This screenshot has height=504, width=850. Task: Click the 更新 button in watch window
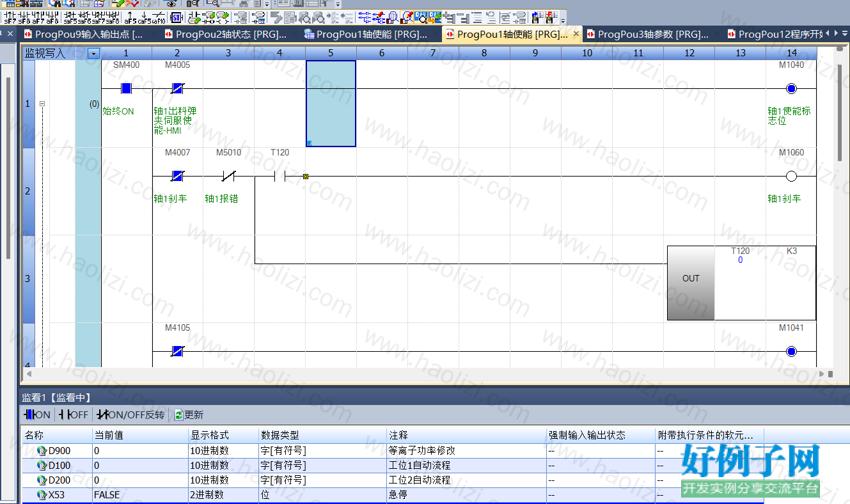click(189, 414)
